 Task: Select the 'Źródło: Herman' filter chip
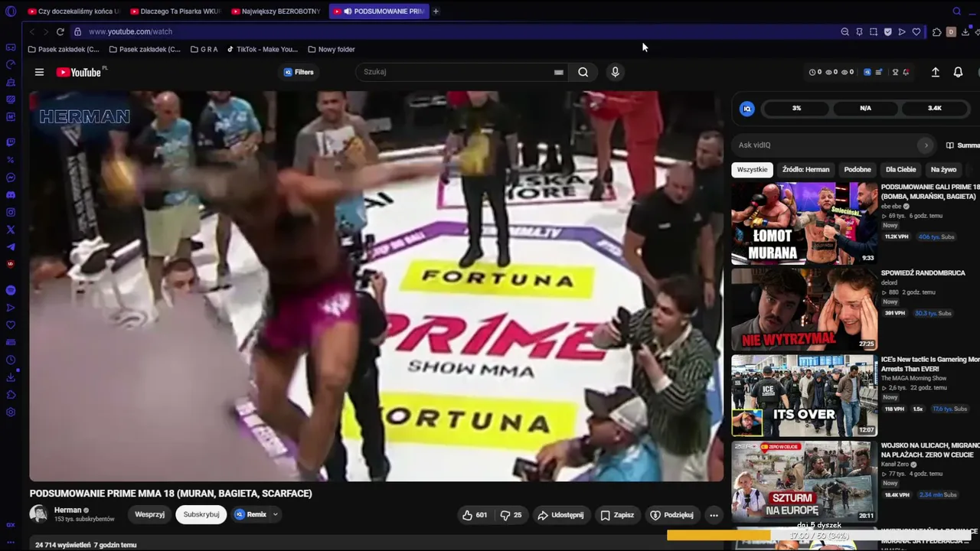pyautogui.click(x=805, y=170)
